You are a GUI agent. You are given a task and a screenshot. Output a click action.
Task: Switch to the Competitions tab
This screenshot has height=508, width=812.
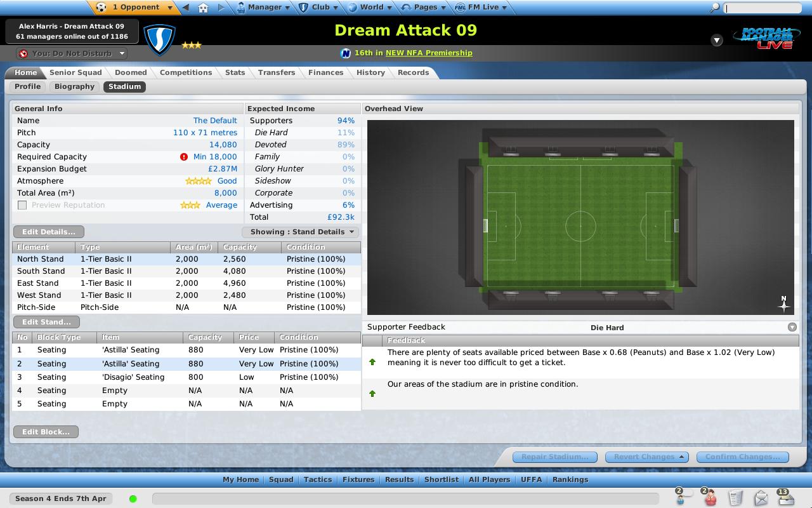tap(186, 72)
